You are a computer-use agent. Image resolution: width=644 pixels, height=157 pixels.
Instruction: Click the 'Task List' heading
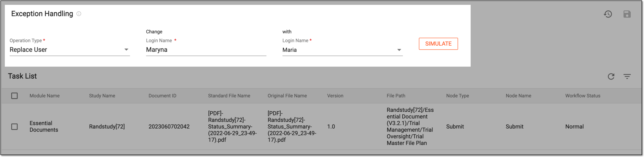coord(22,76)
